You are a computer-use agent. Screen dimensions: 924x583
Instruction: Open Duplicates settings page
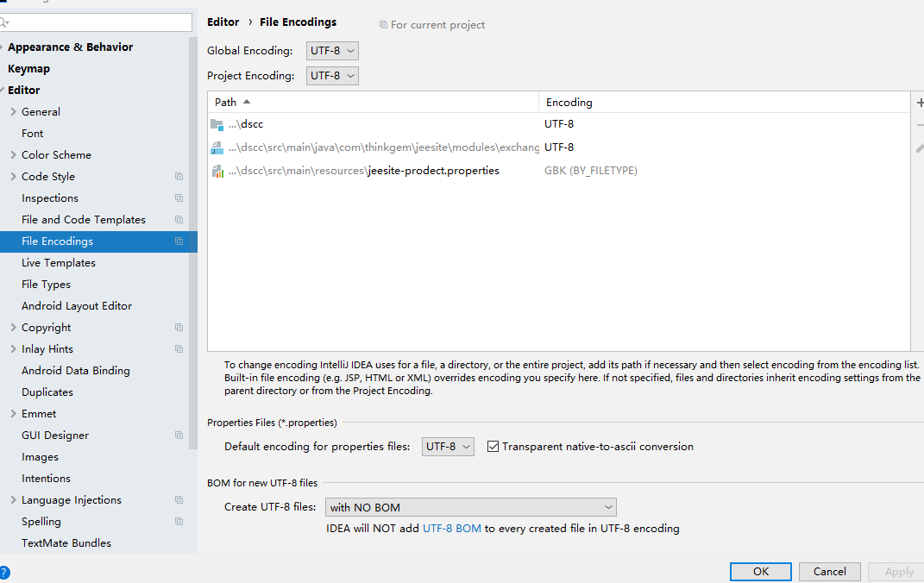pos(47,392)
